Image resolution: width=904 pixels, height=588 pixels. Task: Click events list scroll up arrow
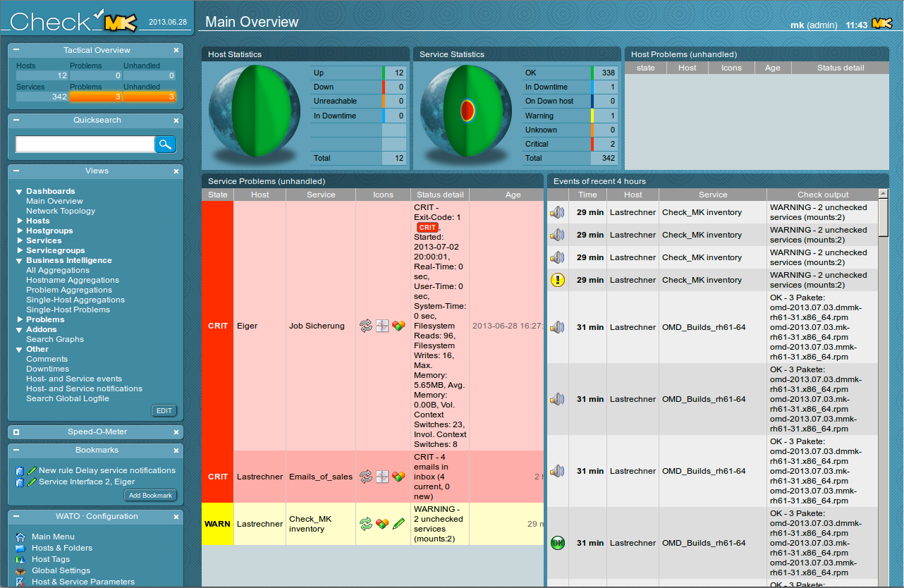pyautogui.click(x=884, y=193)
